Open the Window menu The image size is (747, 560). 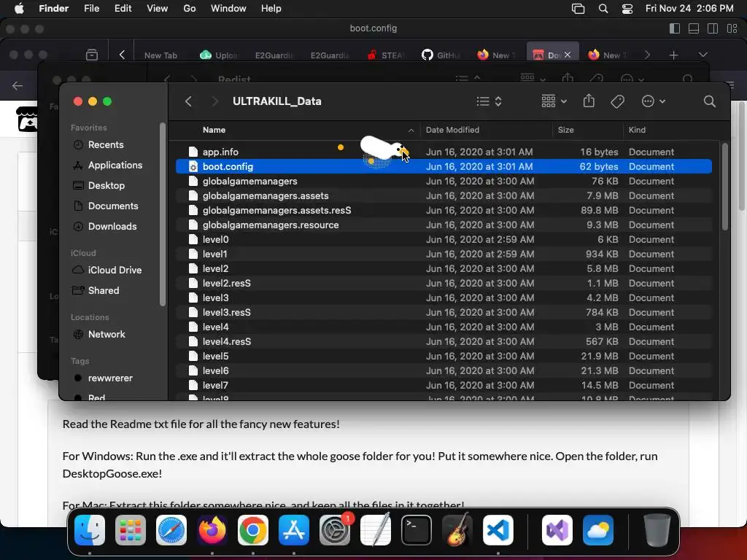tap(228, 9)
